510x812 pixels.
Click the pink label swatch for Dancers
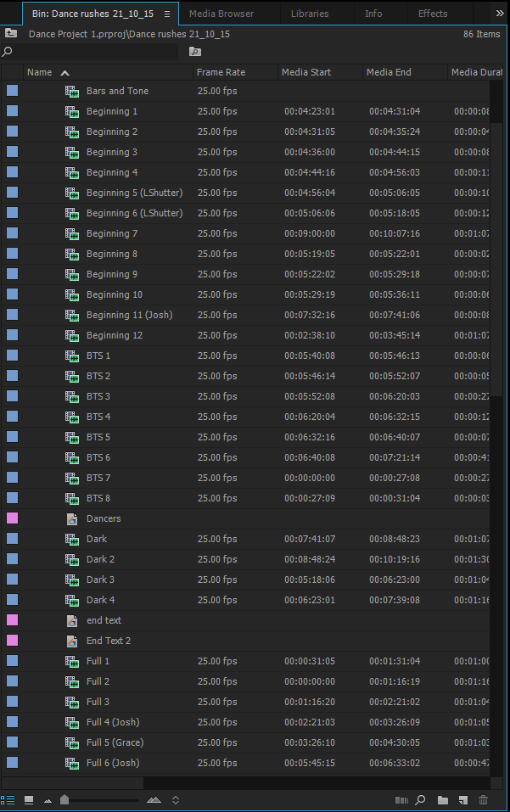(x=13, y=518)
